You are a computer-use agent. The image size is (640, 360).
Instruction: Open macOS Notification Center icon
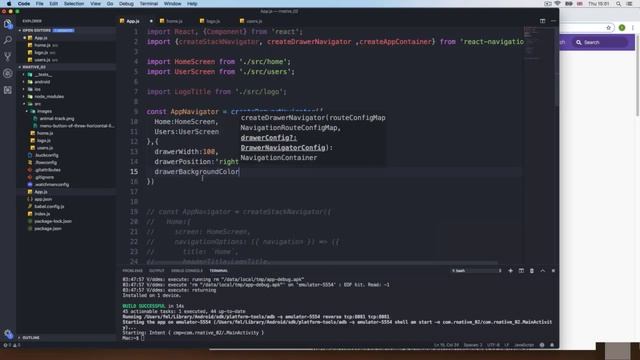(x=630, y=4)
